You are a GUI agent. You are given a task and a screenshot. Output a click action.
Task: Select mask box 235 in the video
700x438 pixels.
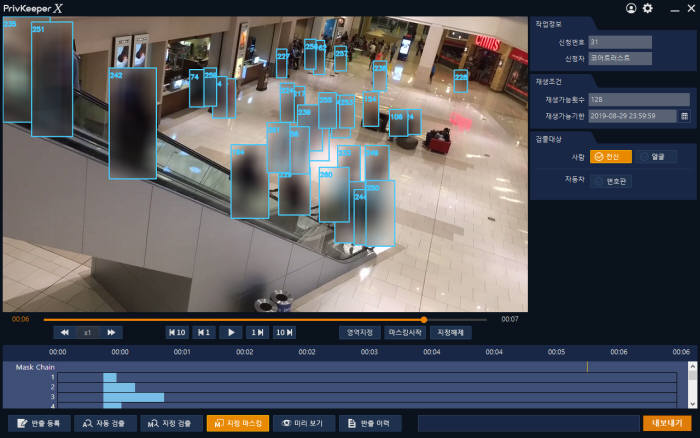[17, 71]
